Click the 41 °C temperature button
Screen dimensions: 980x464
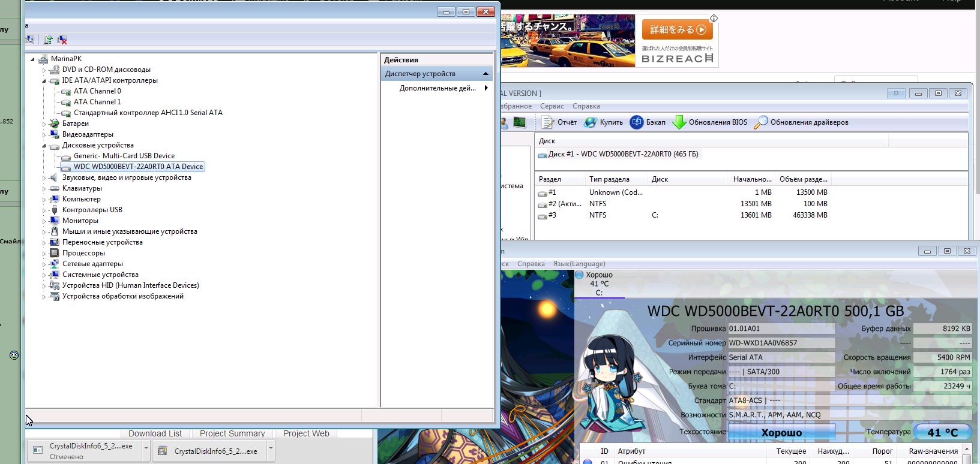click(x=942, y=432)
